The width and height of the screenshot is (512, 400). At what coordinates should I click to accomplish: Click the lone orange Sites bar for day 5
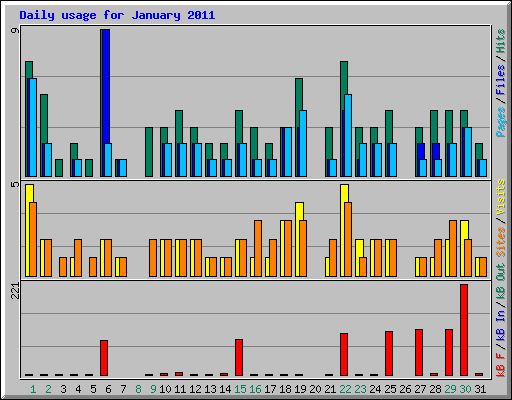93,267
